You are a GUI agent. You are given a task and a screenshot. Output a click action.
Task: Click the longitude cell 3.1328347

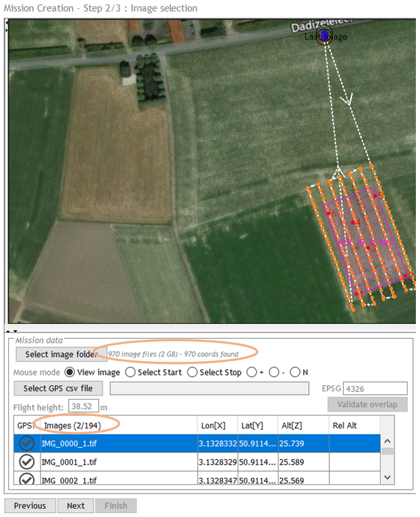coord(218,479)
